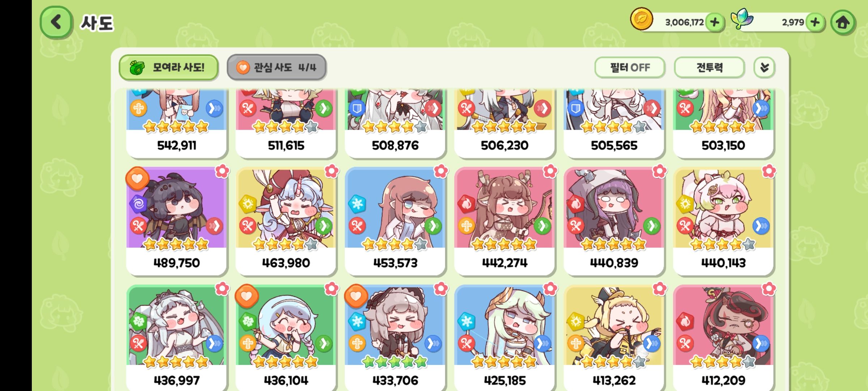Tap the butterfly gem currency icon
Screen dimensions: 868x391
click(742, 19)
